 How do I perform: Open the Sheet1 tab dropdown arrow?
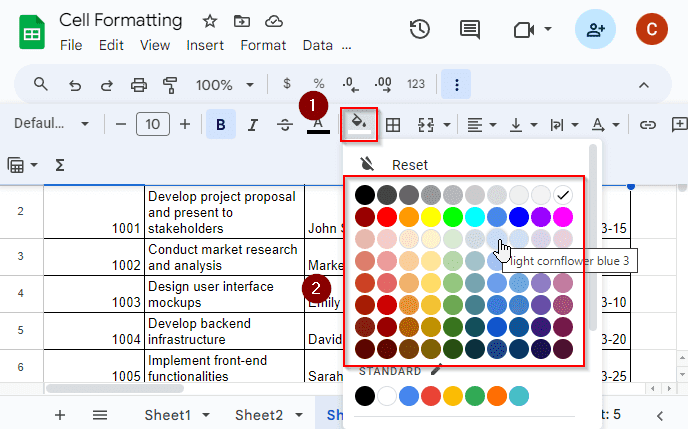pos(206,415)
